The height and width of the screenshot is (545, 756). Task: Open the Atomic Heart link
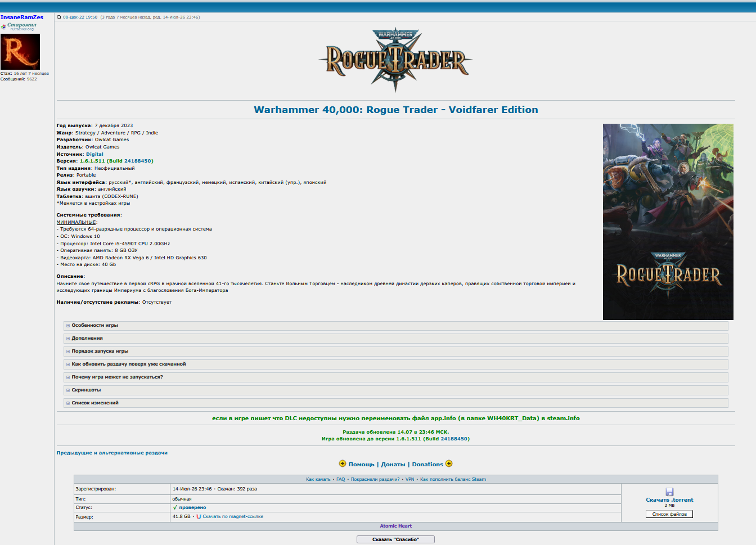click(396, 526)
